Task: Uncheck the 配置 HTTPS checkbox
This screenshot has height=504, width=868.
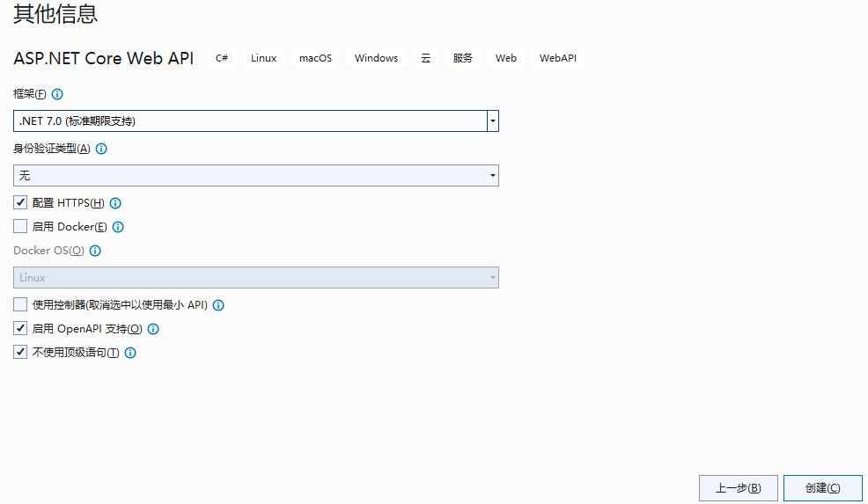Action: pos(20,202)
